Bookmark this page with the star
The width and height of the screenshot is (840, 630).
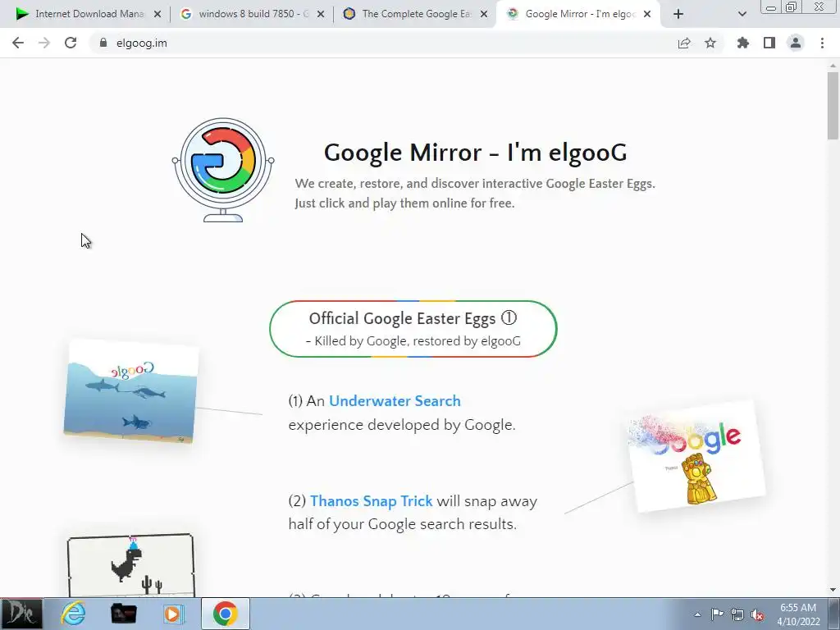[x=710, y=43]
